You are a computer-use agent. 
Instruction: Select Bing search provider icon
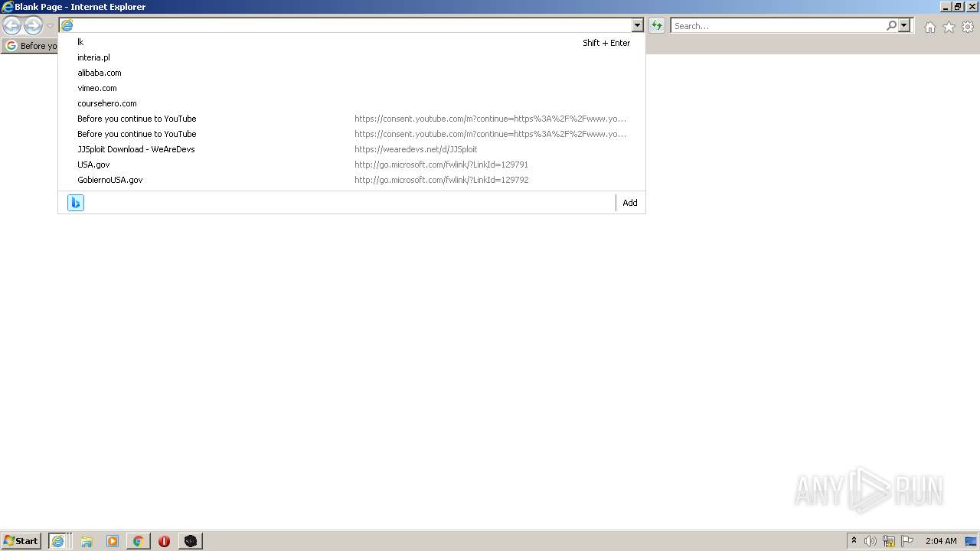click(x=76, y=203)
